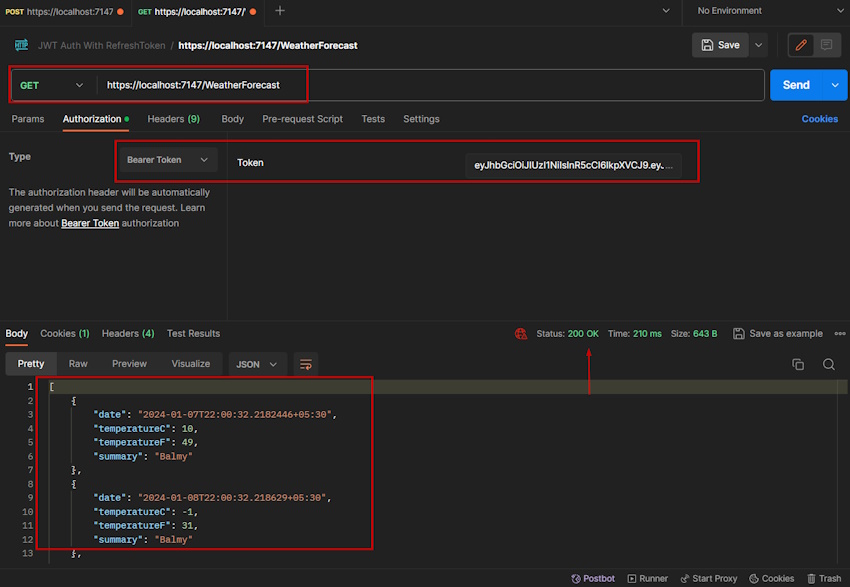
Task: Click the copy response icon
Action: click(798, 364)
